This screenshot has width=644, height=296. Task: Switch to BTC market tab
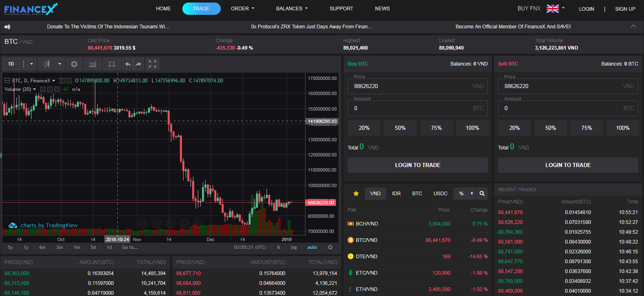click(x=417, y=193)
